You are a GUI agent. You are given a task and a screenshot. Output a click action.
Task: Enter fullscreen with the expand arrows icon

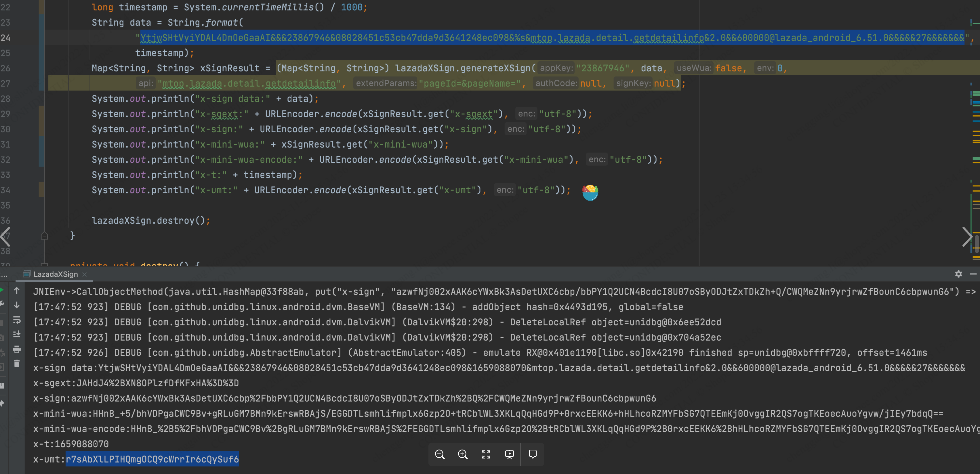486,454
